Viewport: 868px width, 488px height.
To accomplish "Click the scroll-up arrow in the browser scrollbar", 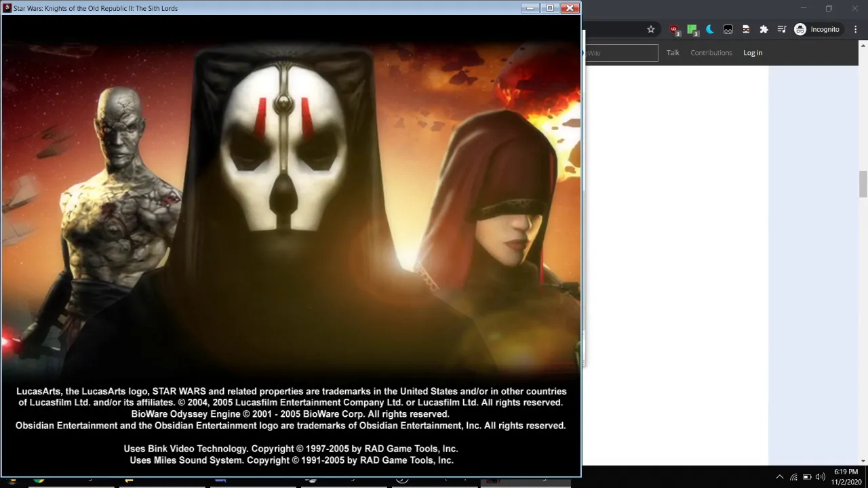I will click(x=863, y=45).
